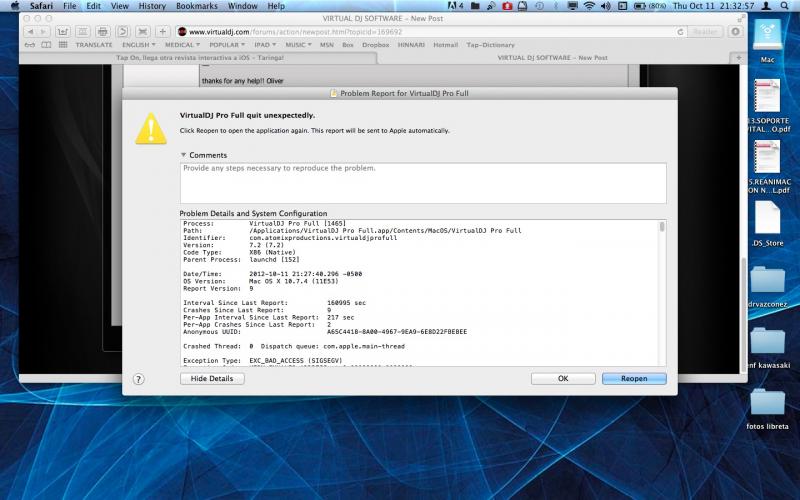Click the Mac network drive icon
This screenshot has height=500, width=800.
pos(767,35)
